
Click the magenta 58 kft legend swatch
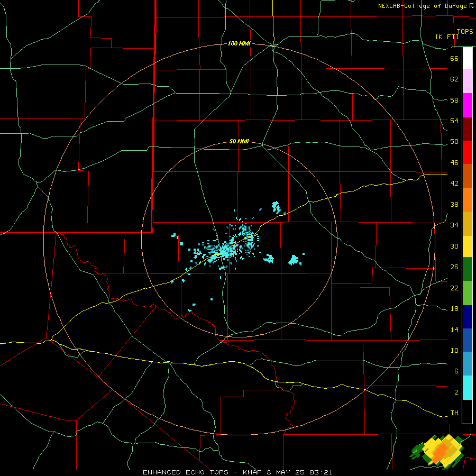coord(467,105)
